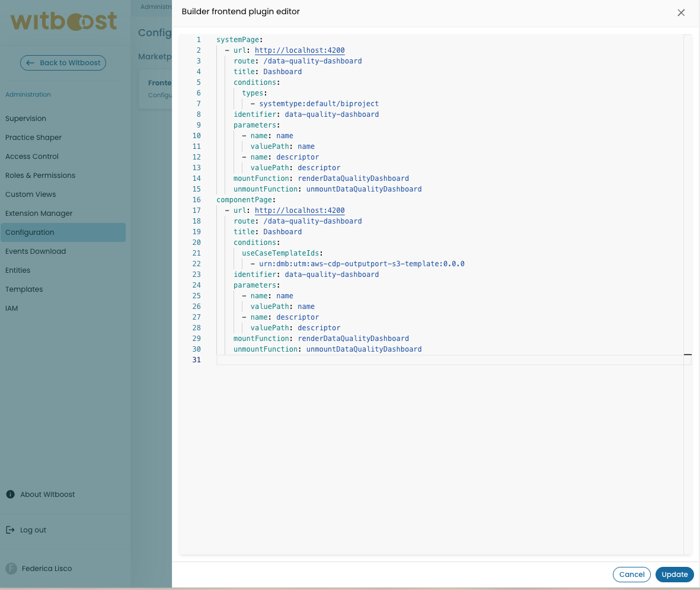This screenshot has height=590, width=700.
Task: Click the Witboost logo
Action: click(x=63, y=21)
